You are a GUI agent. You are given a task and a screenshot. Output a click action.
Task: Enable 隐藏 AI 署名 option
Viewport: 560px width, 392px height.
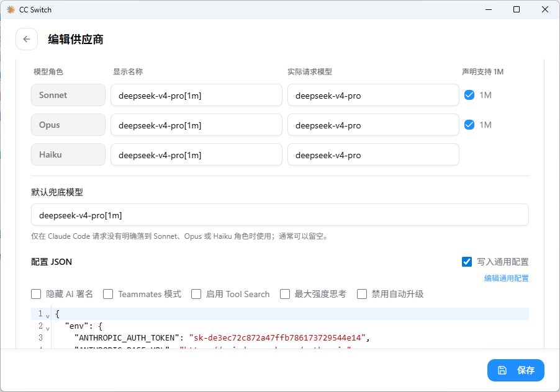[x=36, y=294]
